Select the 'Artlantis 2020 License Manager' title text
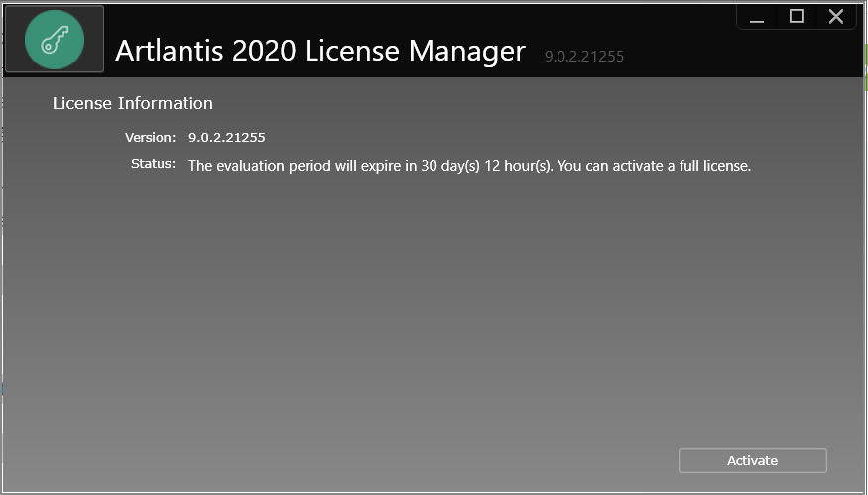This screenshot has height=495, width=868. [320, 51]
